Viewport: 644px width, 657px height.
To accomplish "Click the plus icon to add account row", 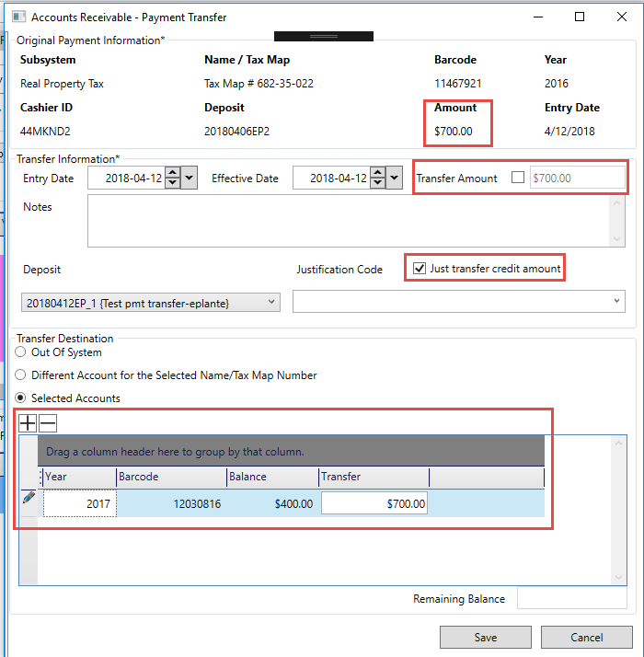I will click(x=28, y=423).
